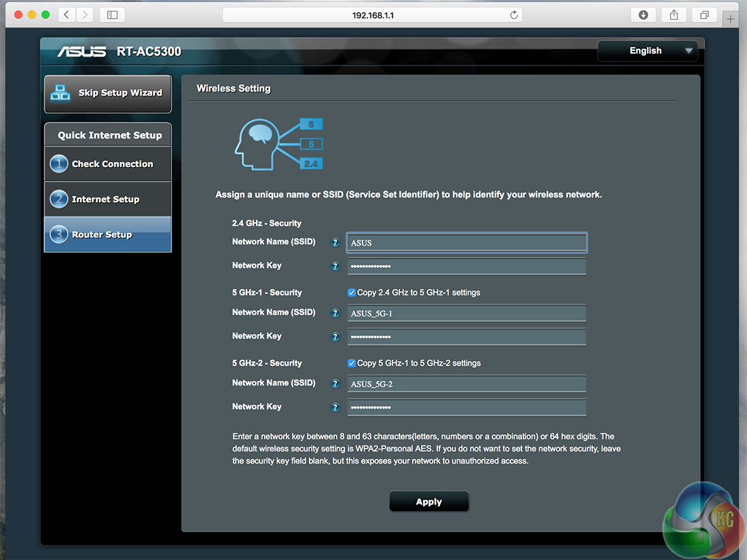Select Check Connection step
Screen dimensions: 747x560
pyautogui.click(x=108, y=164)
